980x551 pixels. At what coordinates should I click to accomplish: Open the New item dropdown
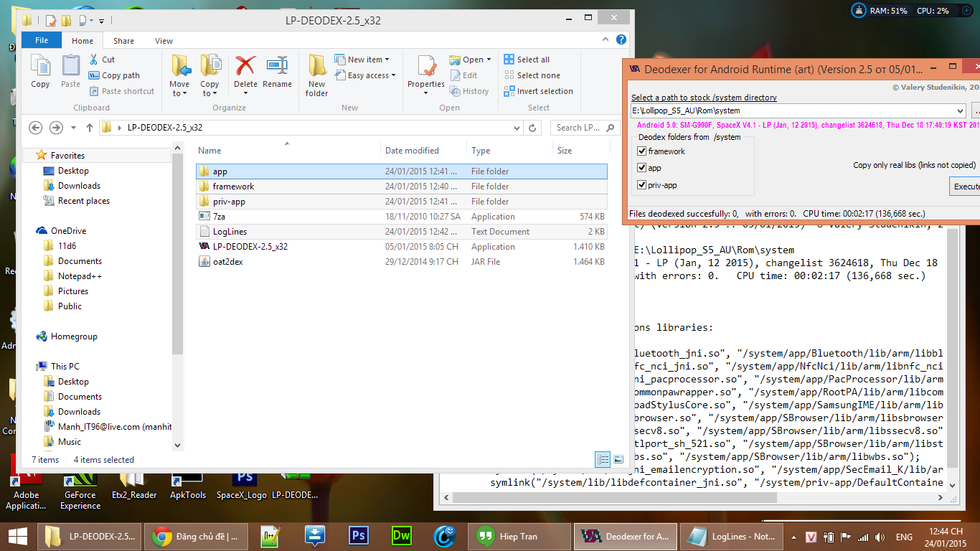(x=362, y=60)
